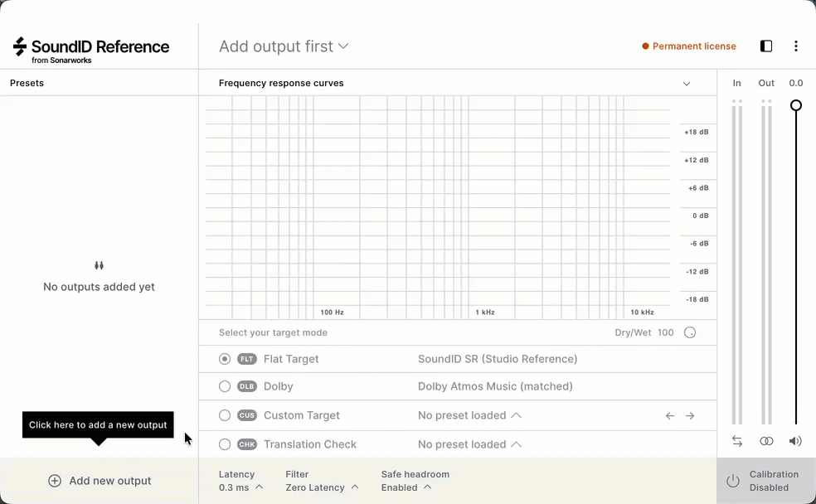This screenshot has width=816, height=504.
Task: Toggle the sidebar panel layout icon
Action: (x=766, y=46)
